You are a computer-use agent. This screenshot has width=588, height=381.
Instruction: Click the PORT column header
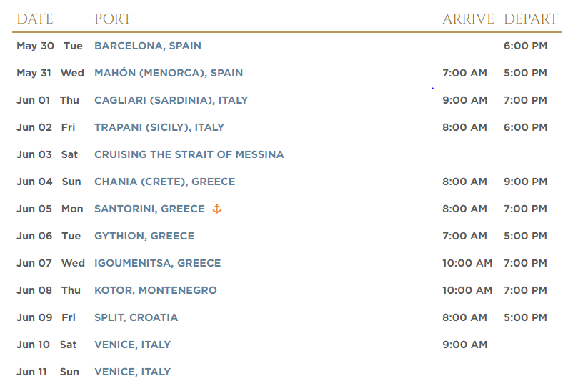[113, 19]
